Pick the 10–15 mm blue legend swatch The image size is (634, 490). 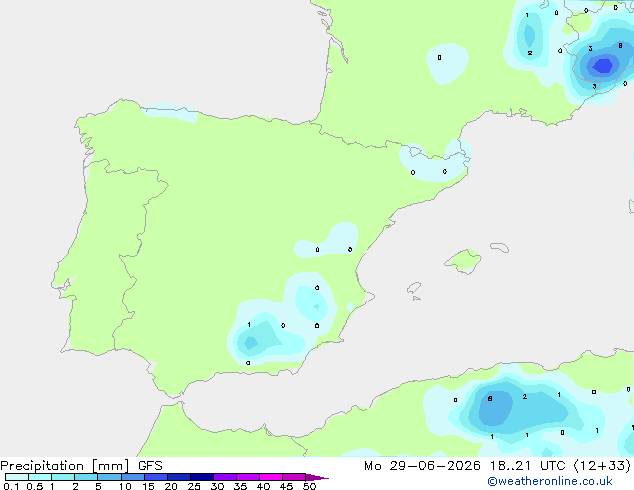pos(133,477)
